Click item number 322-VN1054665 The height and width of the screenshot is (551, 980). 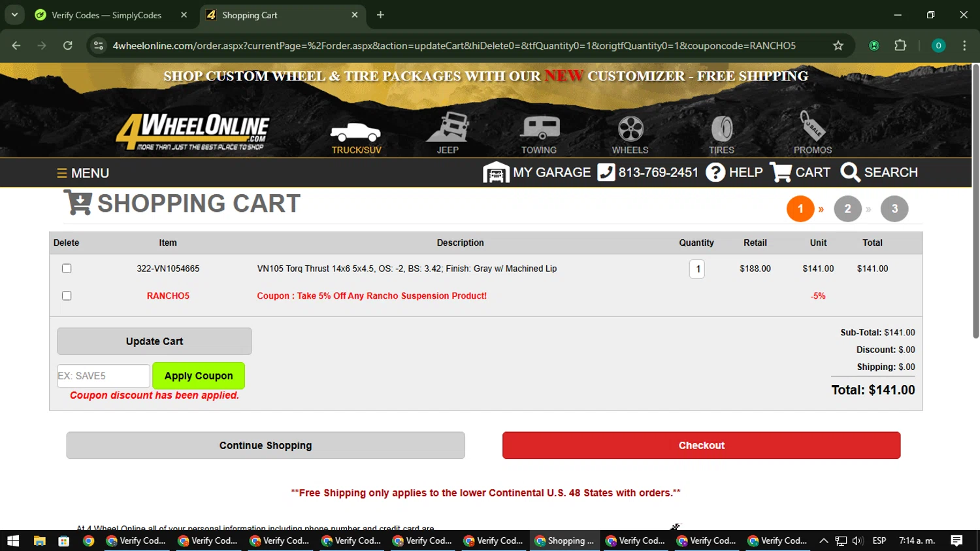168,269
